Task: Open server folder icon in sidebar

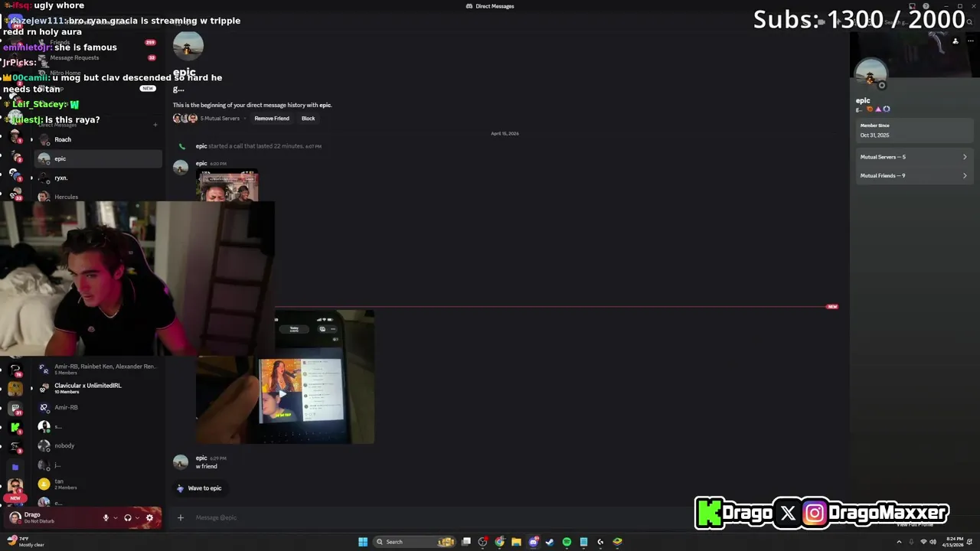Action: coord(15,466)
